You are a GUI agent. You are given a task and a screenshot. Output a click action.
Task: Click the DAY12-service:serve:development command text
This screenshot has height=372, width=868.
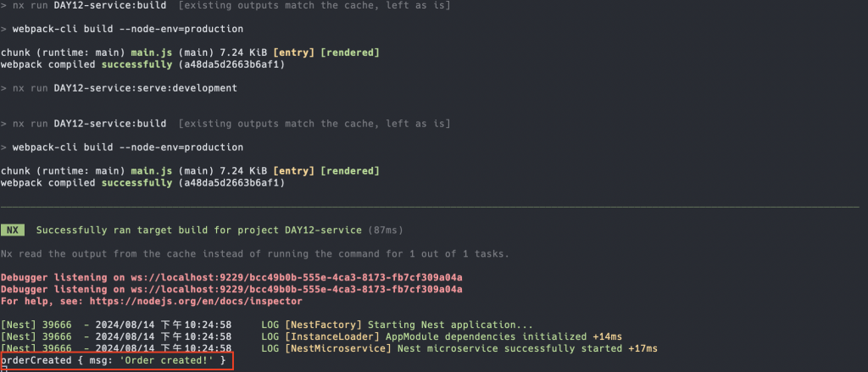pos(145,88)
